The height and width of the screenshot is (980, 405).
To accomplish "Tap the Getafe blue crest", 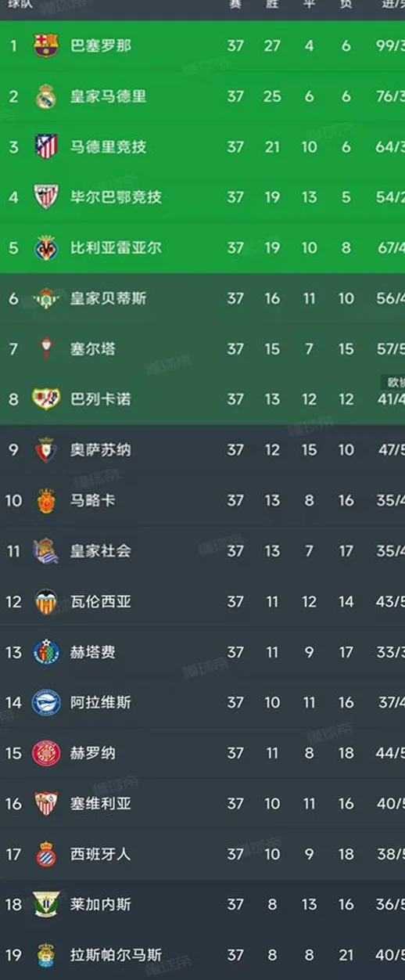I will click(46, 652).
